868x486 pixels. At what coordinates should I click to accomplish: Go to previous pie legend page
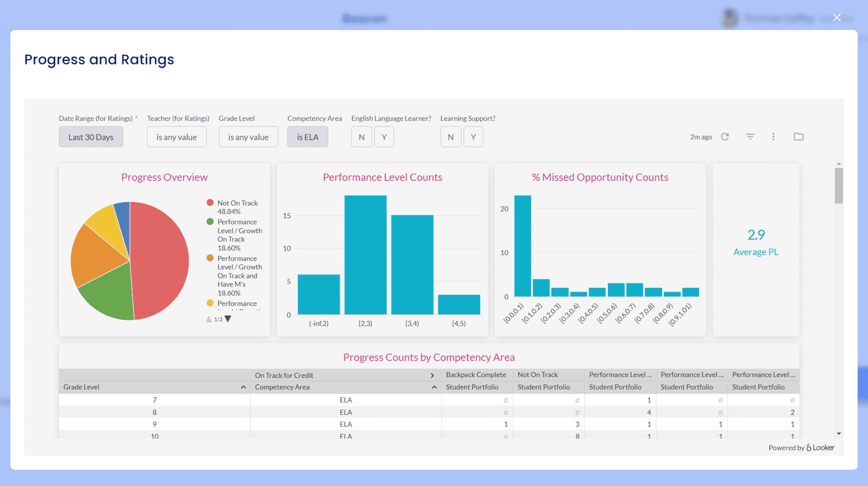click(209, 319)
